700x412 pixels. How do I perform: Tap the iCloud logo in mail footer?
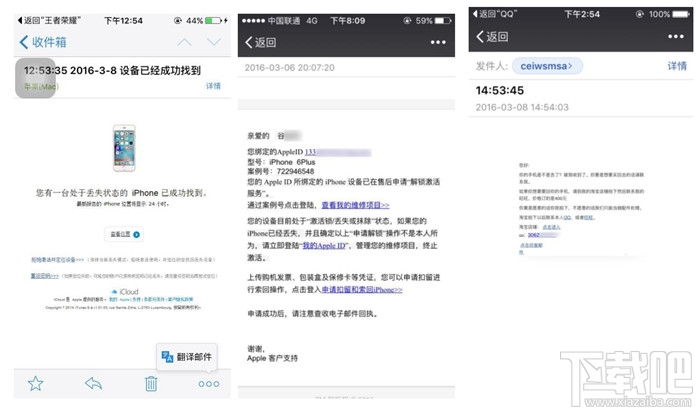coord(125,291)
